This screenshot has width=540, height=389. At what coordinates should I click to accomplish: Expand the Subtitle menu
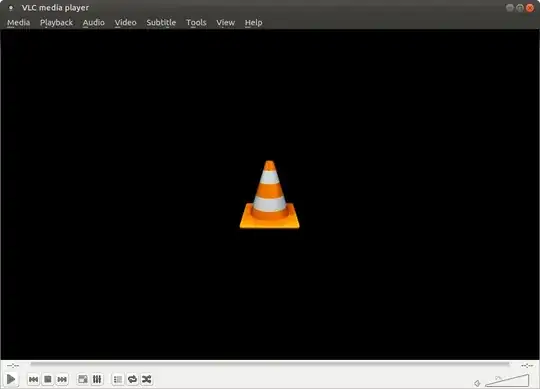(161, 23)
